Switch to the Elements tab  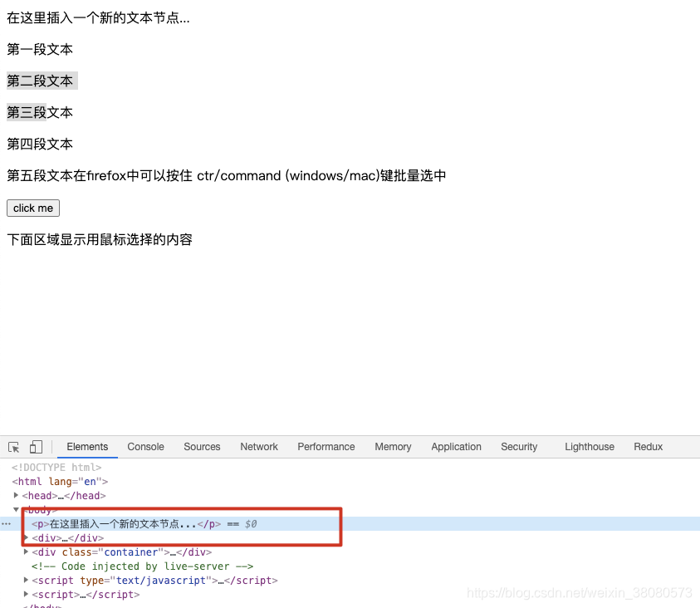(87, 447)
